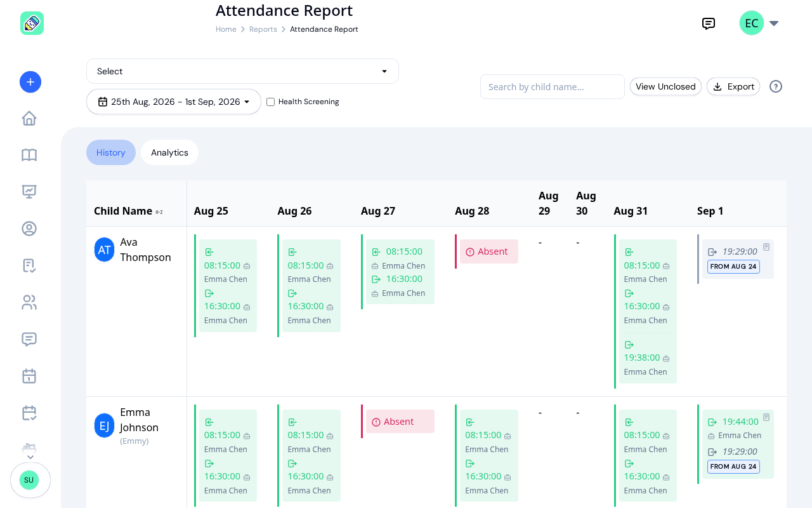Click the help question mark icon

point(776,86)
